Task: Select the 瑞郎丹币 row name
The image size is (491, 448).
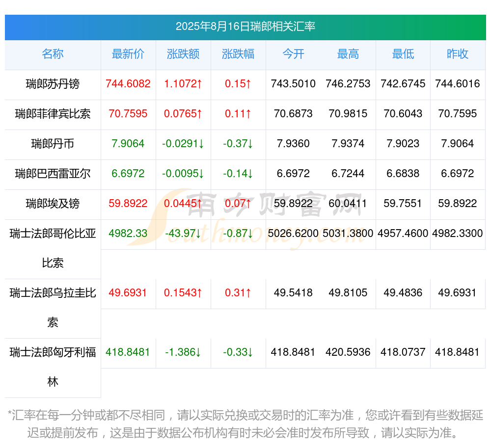Action: point(53,144)
